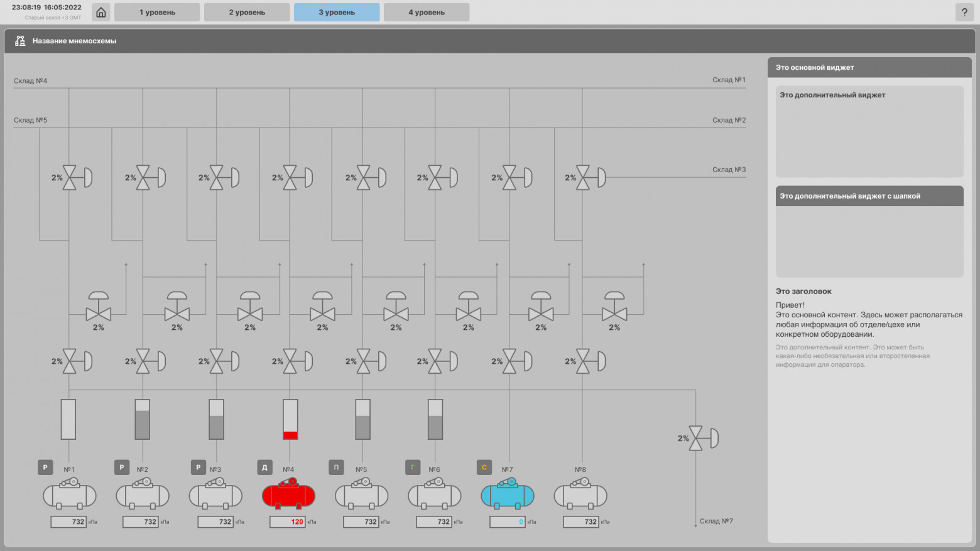
Task: Toggle the orange С badge for №7
Action: pyautogui.click(x=484, y=467)
